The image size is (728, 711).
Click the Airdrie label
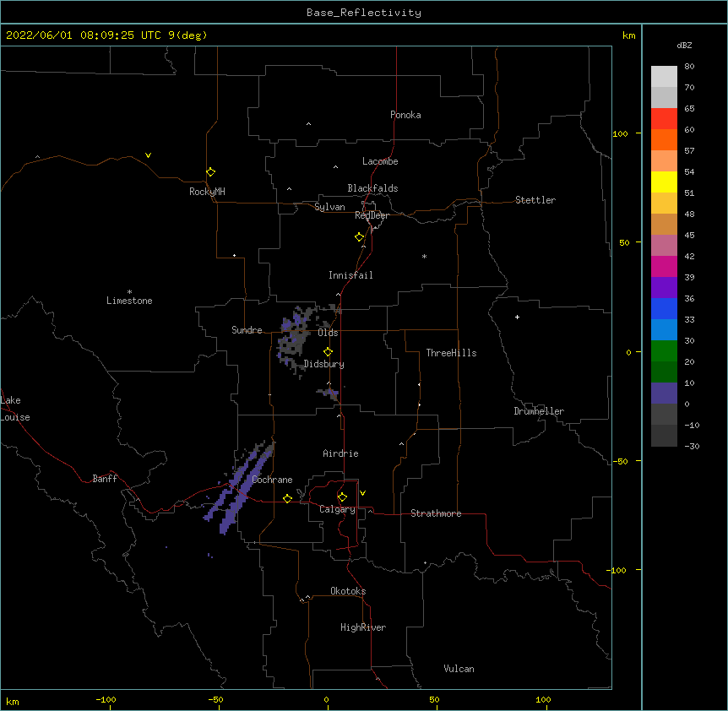tap(340, 453)
